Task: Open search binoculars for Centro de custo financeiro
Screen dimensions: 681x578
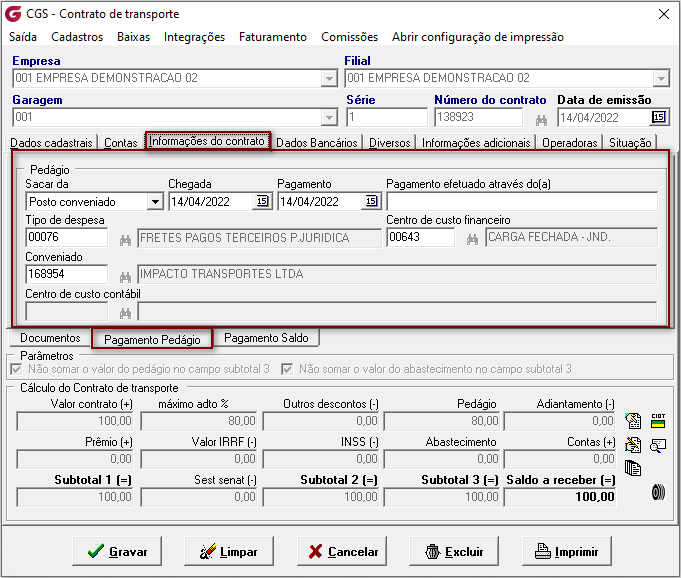Action: click(x=473, y=239)
